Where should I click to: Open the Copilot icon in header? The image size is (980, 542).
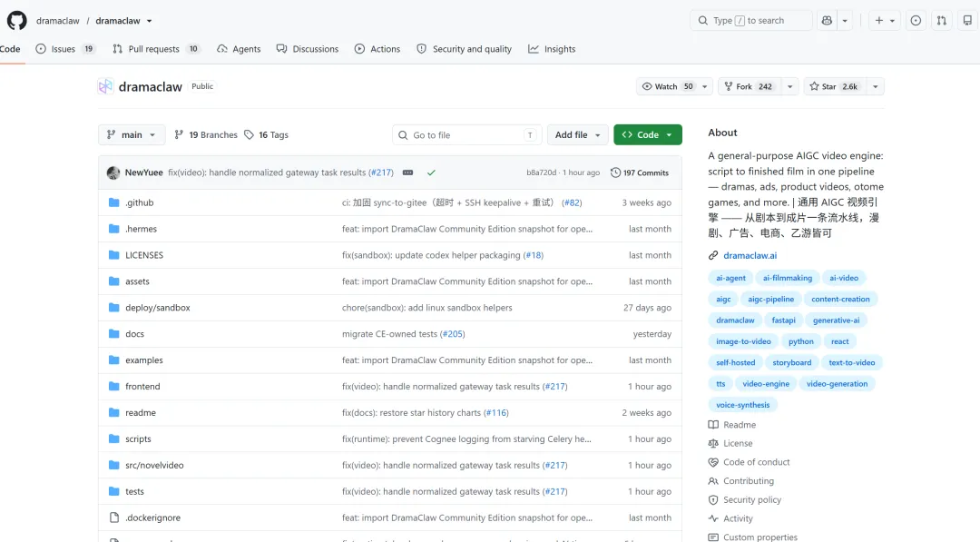coord(827,21)
